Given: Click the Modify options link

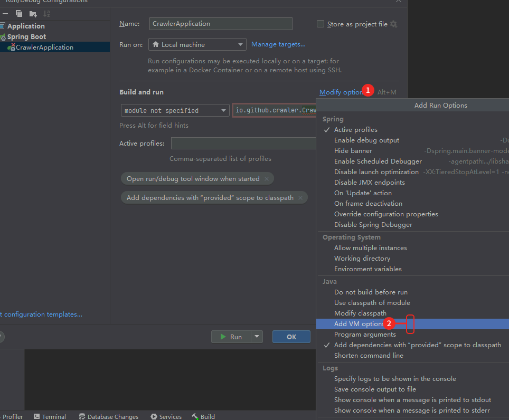Looking at the screenshot, I should click(341, 92).
